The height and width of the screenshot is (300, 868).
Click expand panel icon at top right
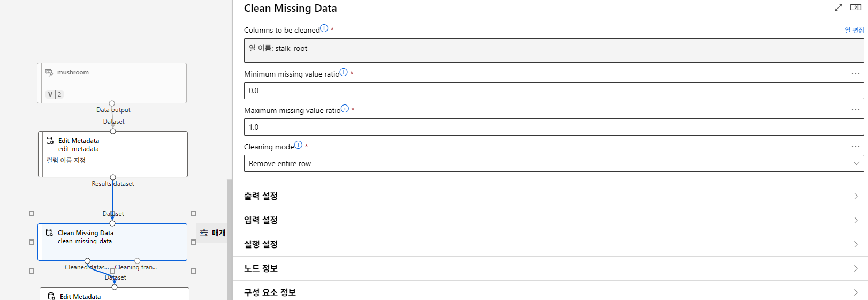click(x=839, y=7)
